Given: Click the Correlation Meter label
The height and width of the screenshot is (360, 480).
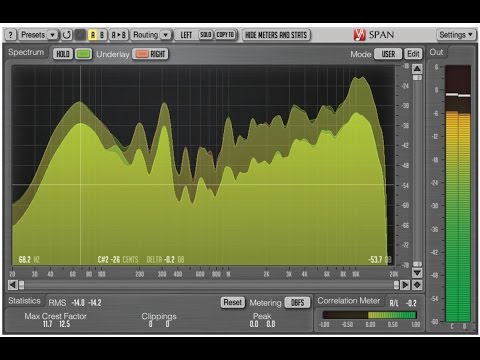Looking at the screenshot, I should pos(349,301).
